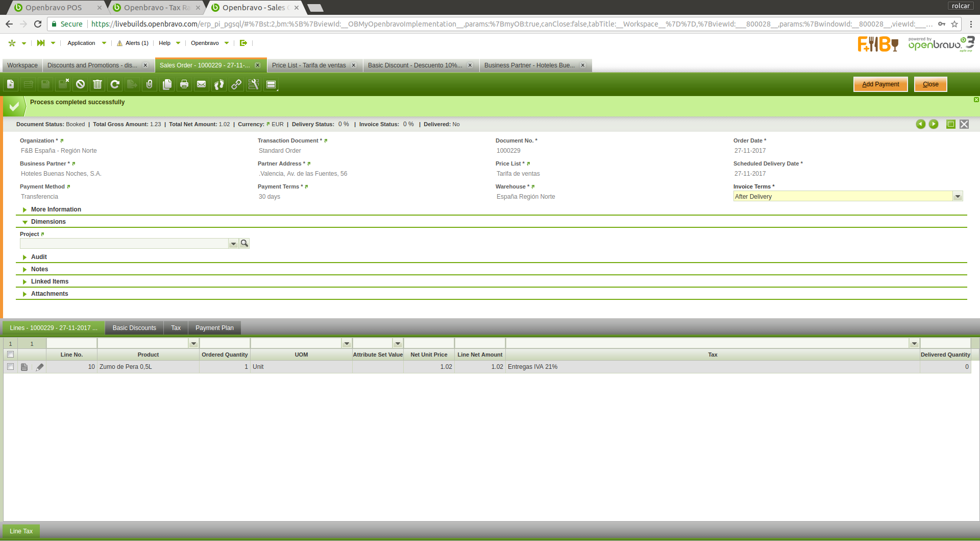The width and height of the screenshot is (980, 541).
Task: Open the Project dropdown arrow
Action: click(233, 244)
